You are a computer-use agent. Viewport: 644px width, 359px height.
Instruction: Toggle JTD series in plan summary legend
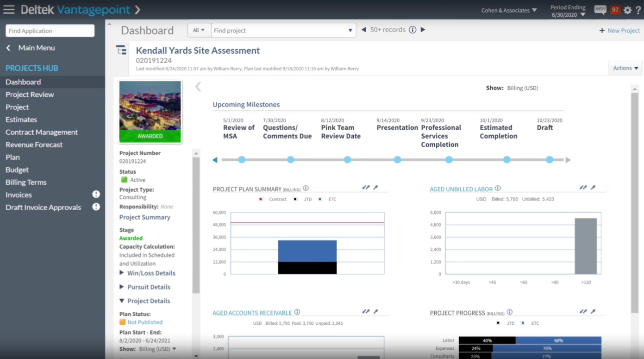[302, 199]
